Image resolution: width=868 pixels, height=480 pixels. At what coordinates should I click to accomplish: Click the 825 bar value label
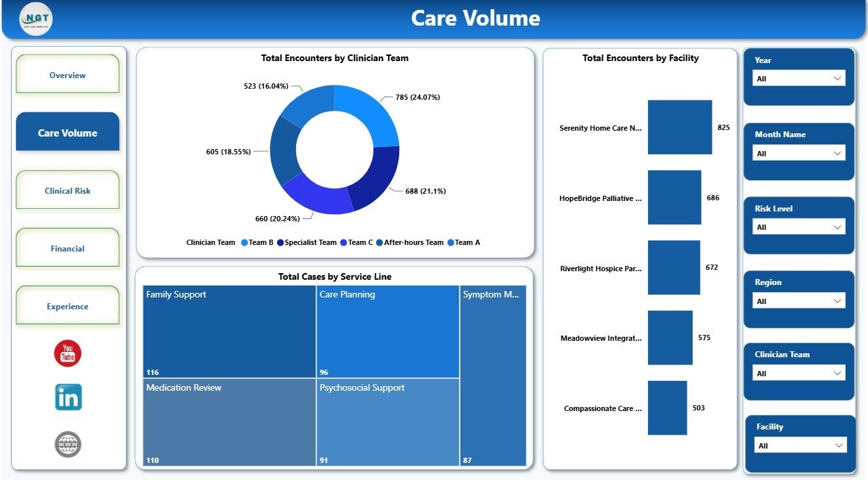pos(724,127)
